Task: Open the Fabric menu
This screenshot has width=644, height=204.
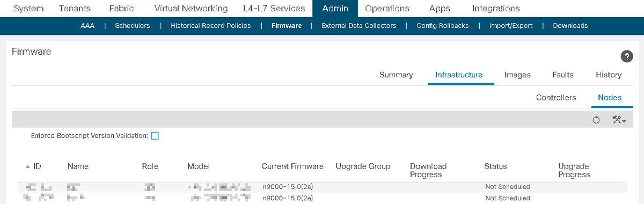Action: tap(122, 9)
